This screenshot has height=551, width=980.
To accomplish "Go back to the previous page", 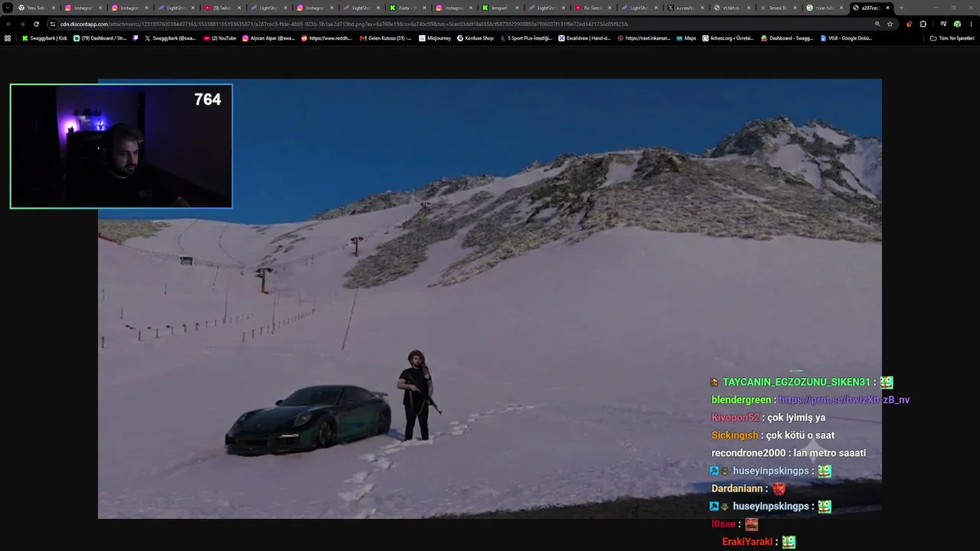I will tap(8, 24).
